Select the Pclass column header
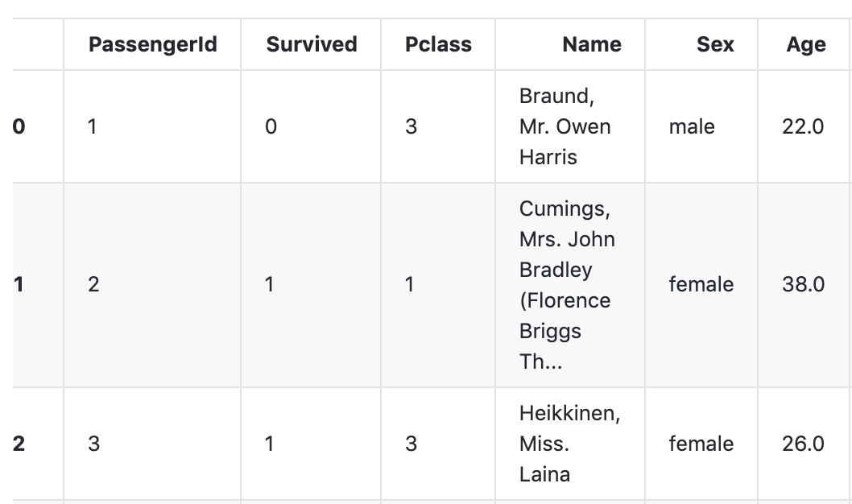Screen dimensions: 852x504 439,44
